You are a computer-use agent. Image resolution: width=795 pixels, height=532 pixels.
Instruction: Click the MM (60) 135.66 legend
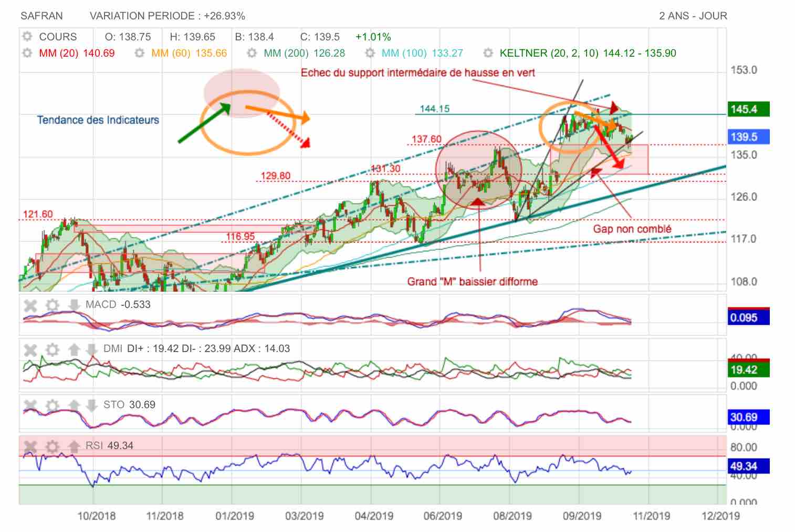(x=189, y=53)
